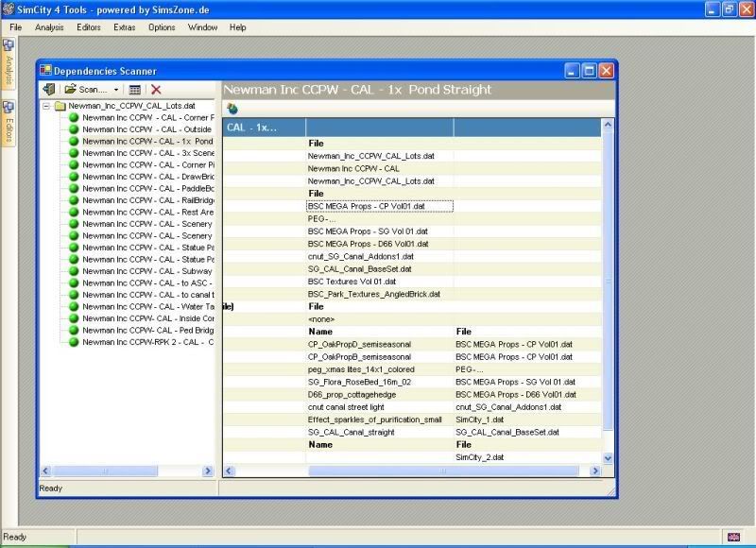Click green ball beside CAL - RailBridg
The image size is (756, 548).
(74, 200)
